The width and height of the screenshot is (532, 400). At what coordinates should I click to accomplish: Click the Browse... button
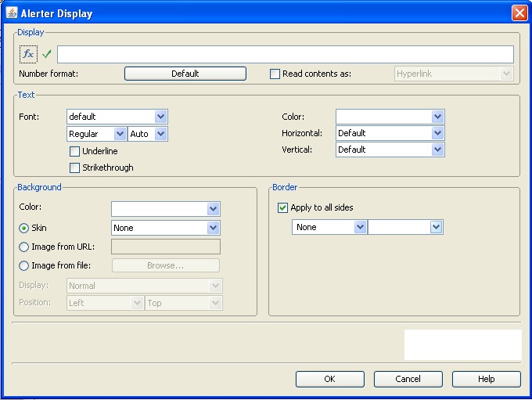pos(166,265)
